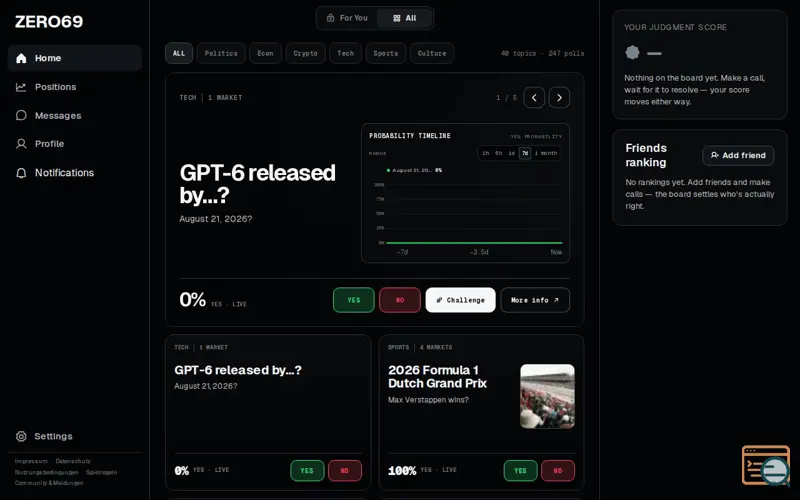Open Community & Meldungen footer link
The height and width of the screenshot is (500, 800).
click(x=49, y=483)
